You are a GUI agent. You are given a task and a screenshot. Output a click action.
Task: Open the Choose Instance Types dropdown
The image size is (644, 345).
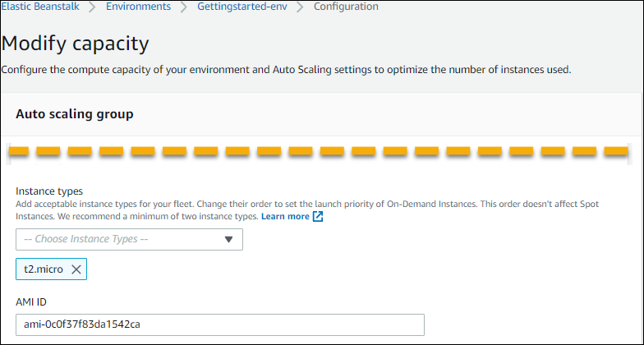coord(129,240)
